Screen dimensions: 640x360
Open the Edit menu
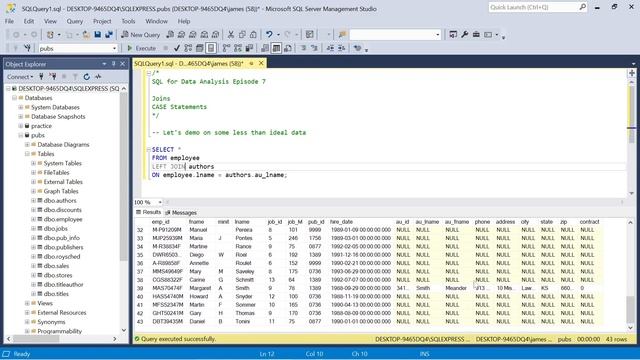(29, 21)
